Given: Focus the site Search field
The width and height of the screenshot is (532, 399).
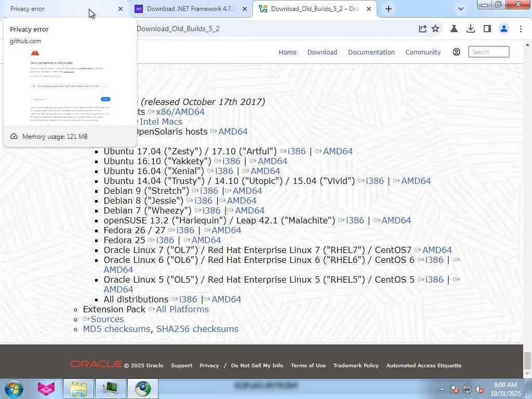Looking at the screenshot, I should [x=488, y=52].
